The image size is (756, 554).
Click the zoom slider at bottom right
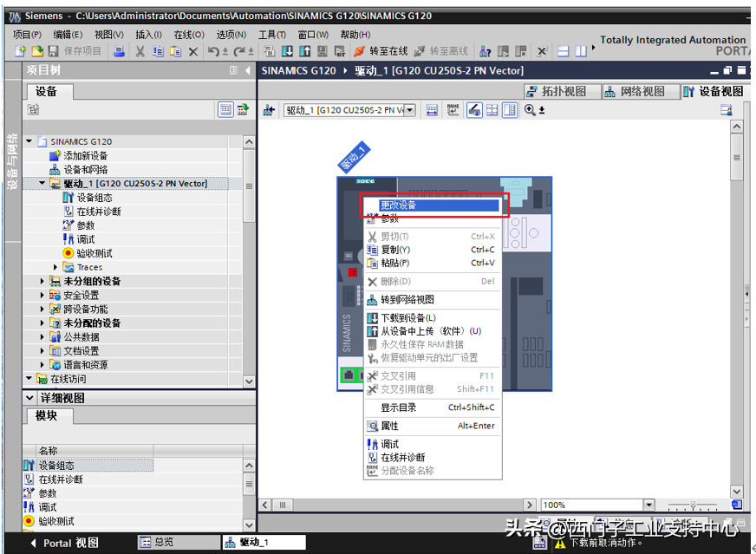(693, 505)
